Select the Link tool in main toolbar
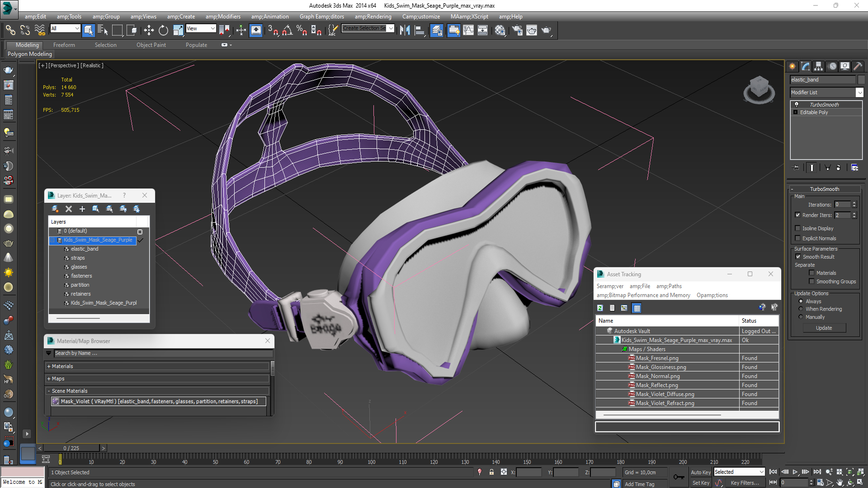The width and height of the screenshot is (868, 488). coord(10,30)
